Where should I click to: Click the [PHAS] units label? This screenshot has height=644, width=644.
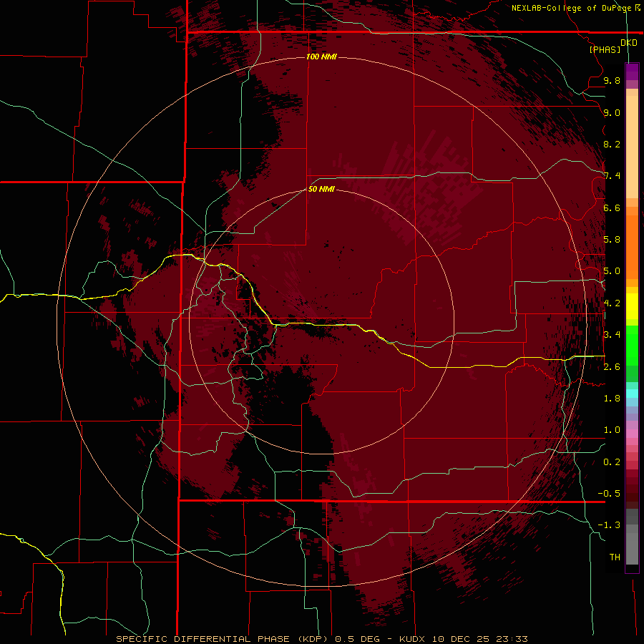pyautogui.click(x=605, y=49)
